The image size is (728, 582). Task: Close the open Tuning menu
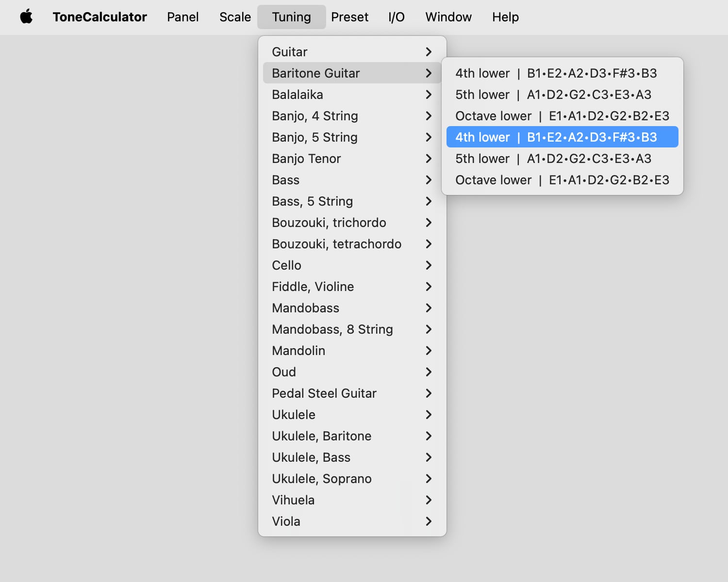pyautogui.click(x=291, y=17)
